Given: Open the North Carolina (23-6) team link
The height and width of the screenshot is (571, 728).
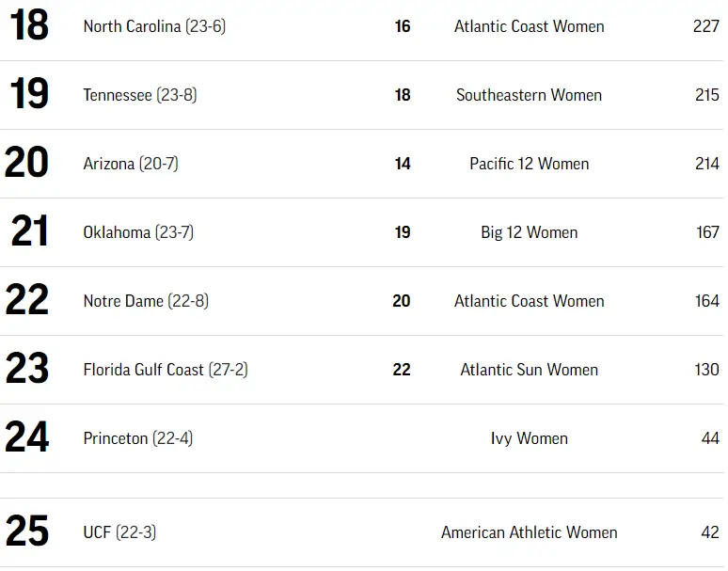Looking at the screenshot, I should point(154,26).
